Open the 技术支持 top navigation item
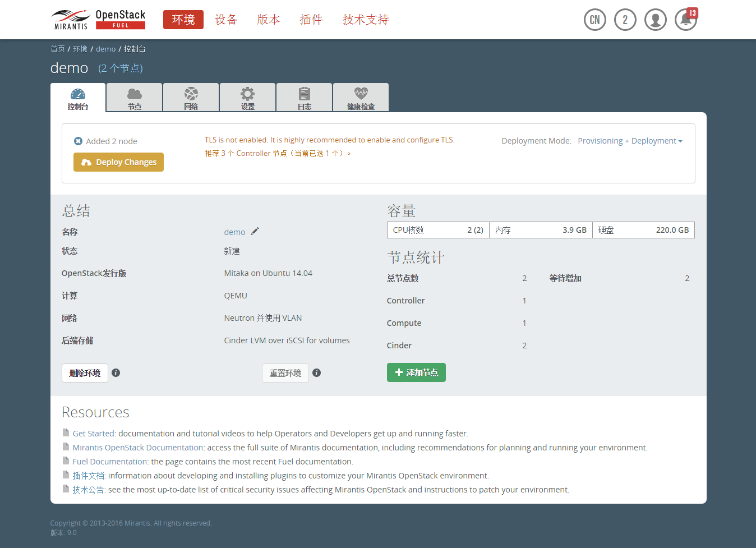Screen dimensions: 756x548 [x=366, y=20]
